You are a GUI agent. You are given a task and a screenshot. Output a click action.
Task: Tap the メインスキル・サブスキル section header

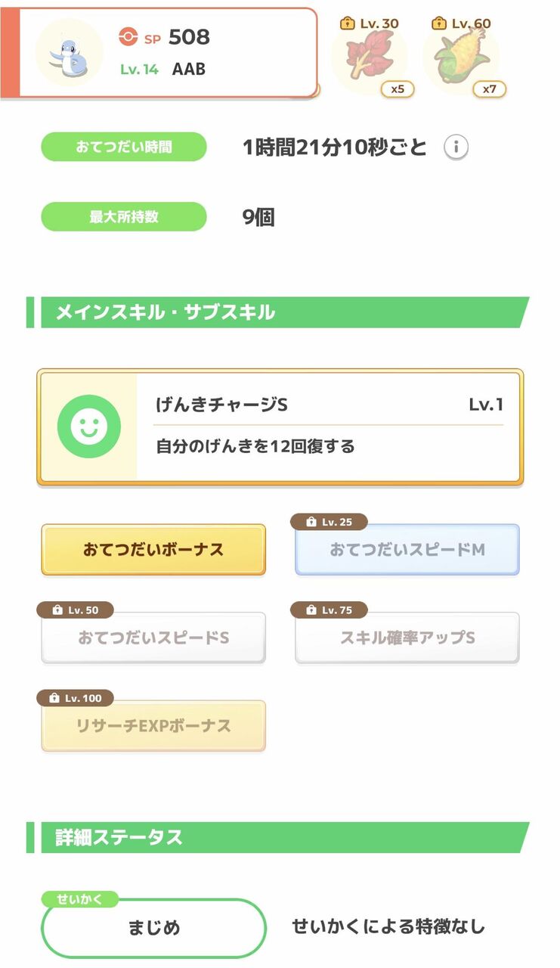(x=278, y=312)
